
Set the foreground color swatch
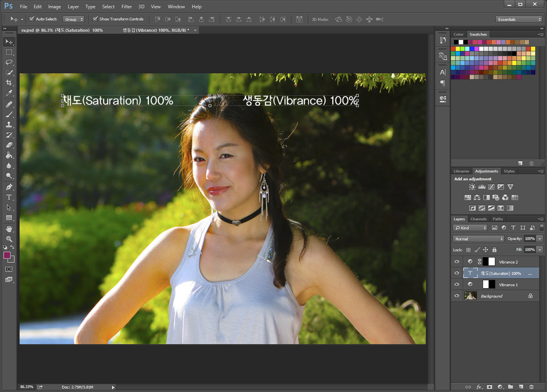7,255
